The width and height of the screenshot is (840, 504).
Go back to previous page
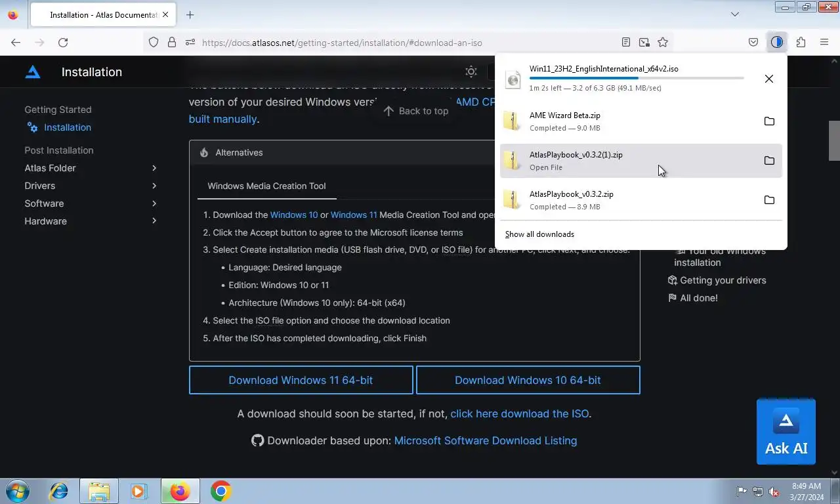pyautogui.click(x=16, y=42)
